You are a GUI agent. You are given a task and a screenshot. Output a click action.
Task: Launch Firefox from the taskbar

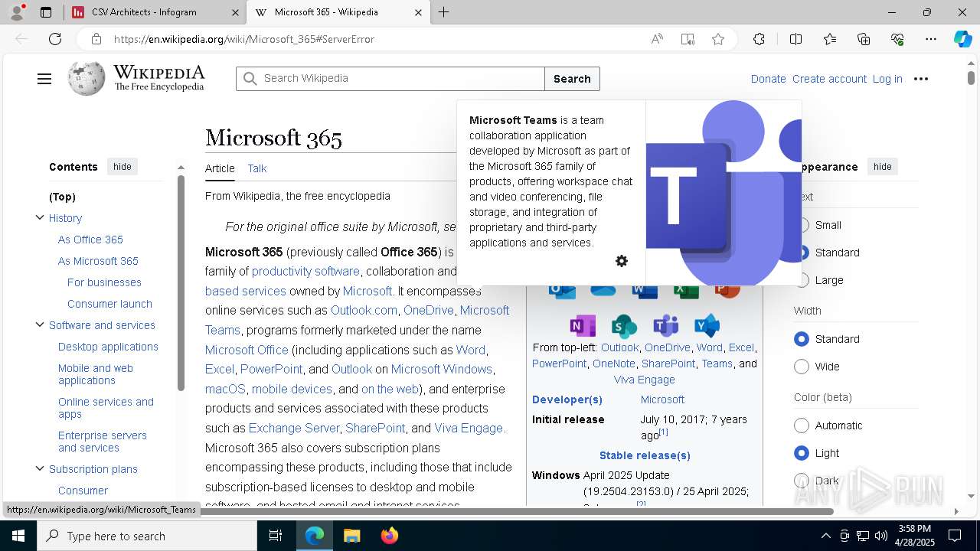pos(389,536)
